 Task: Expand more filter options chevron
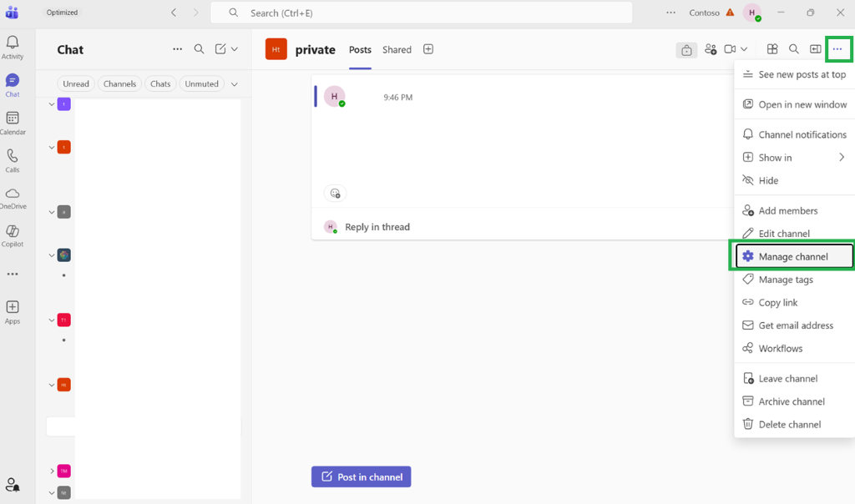point(235,84)
